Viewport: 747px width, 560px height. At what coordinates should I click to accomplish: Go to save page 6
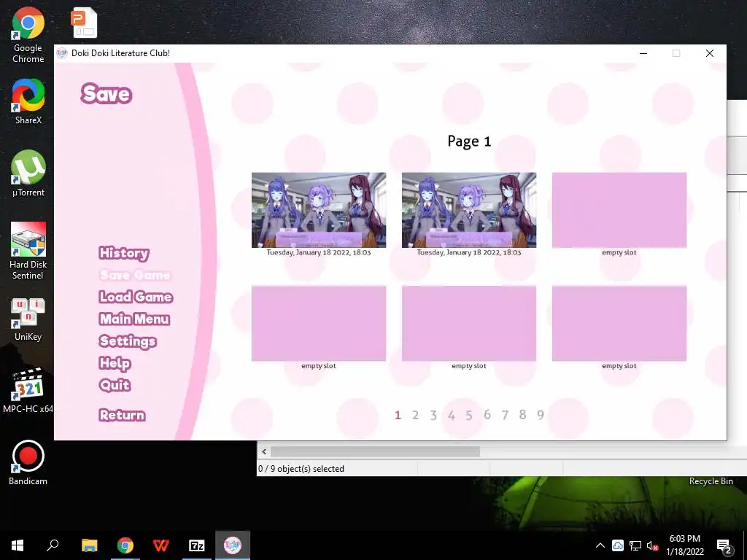pyautogui.click(x=487, y=415)
